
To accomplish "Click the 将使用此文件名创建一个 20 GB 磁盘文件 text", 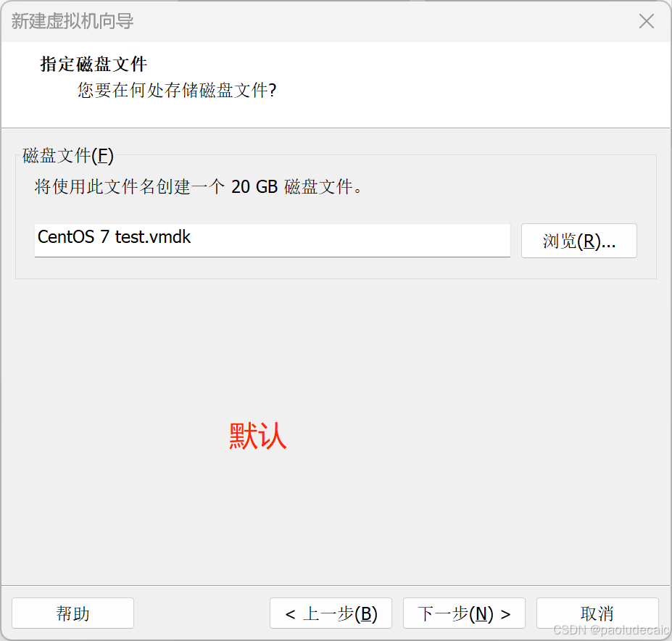I will pos(199,186).
